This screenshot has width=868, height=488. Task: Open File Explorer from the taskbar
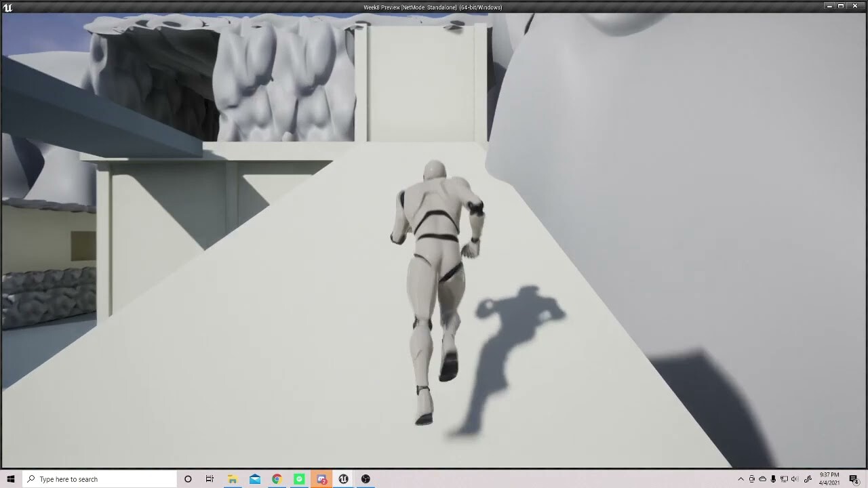[x=232, y=479]
